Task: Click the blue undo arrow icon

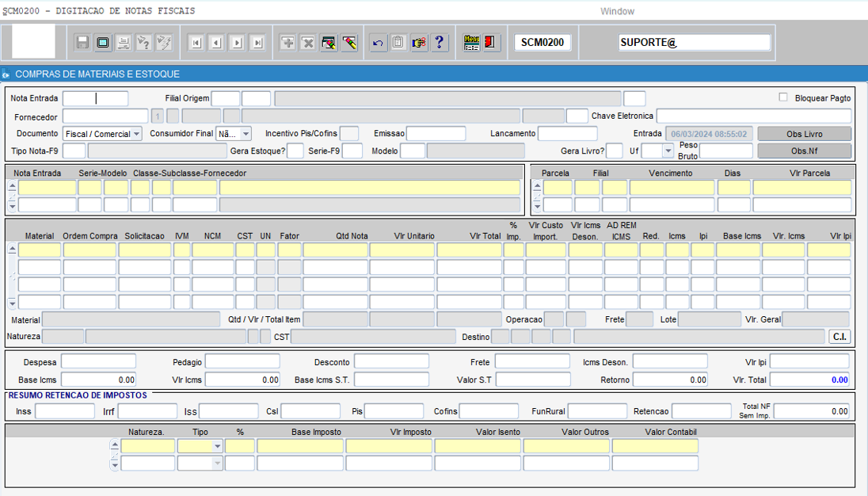Action: pos(378,43)
